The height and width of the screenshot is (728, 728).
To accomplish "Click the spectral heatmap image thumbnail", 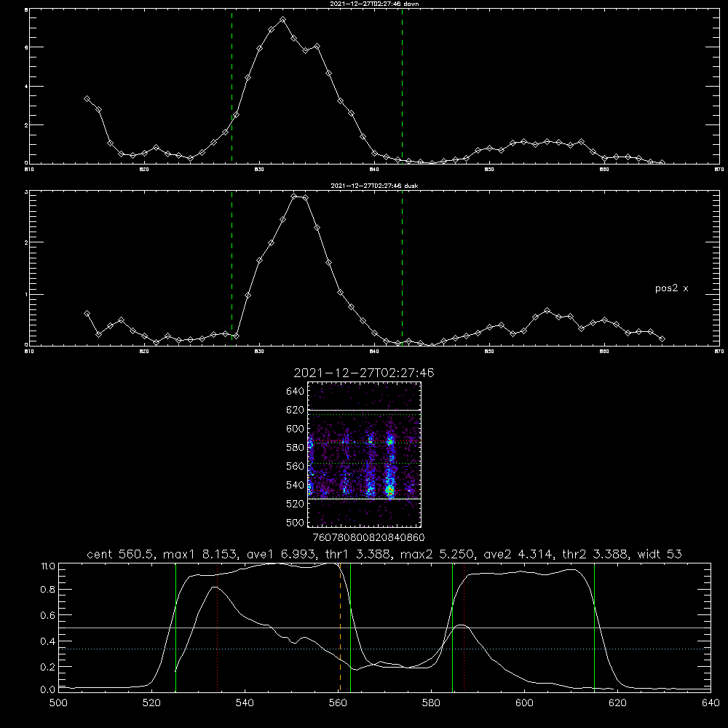I will click(x=364, y=454).
